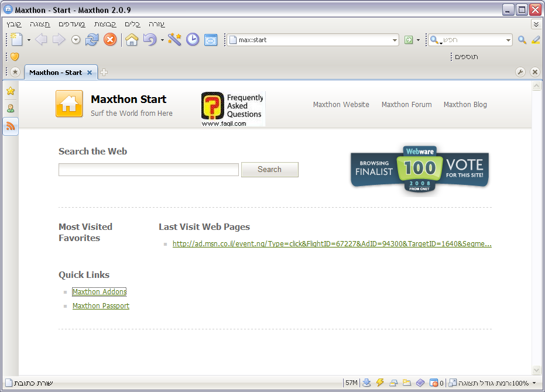Open the קובץ (File) menu
This screenshot has height=392, width=545.
tap(13, 24)
